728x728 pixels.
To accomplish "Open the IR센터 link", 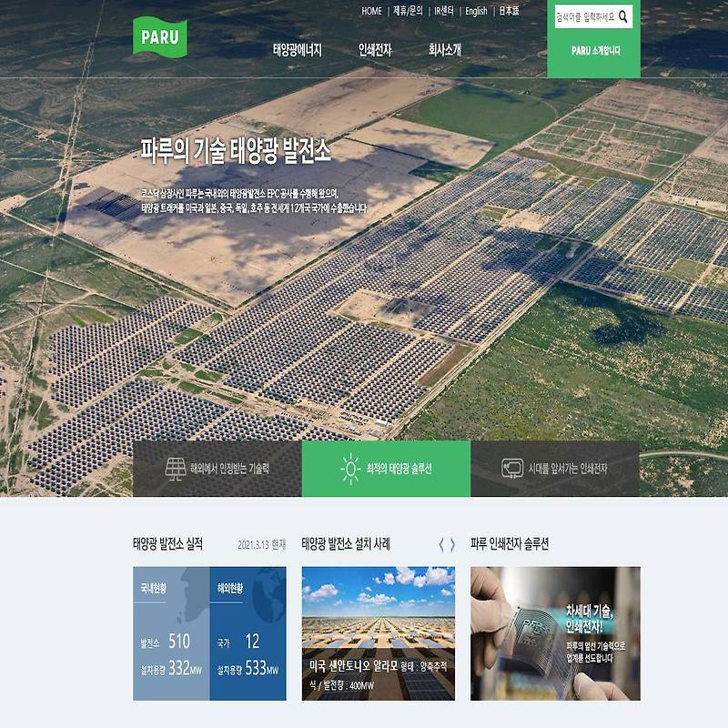I will [444, 11].
